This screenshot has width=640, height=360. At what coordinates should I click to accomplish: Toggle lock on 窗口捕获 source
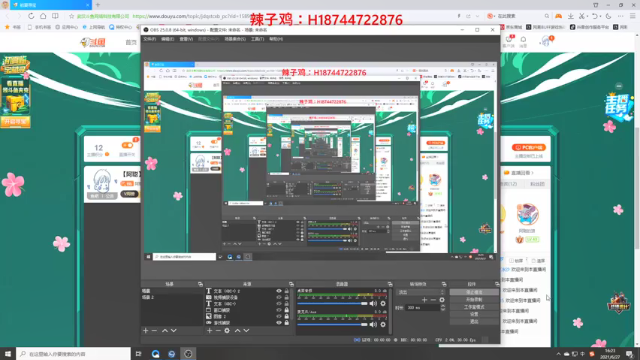pos(287,310)
